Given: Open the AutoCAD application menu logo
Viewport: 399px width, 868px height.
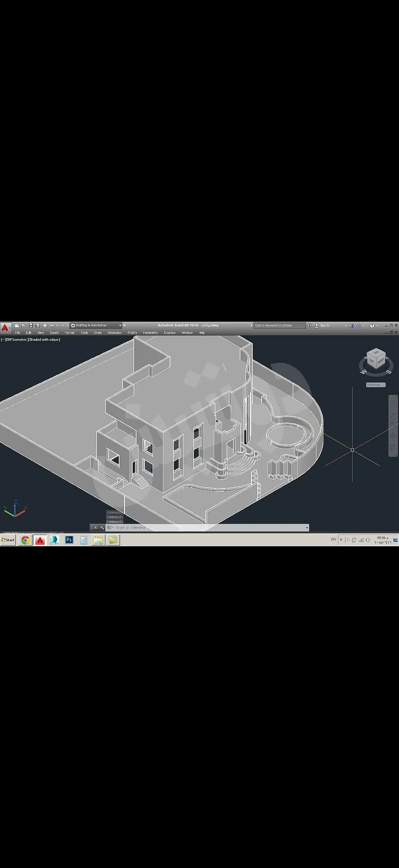Looking at the screenshot, I should tap(5, 327).
